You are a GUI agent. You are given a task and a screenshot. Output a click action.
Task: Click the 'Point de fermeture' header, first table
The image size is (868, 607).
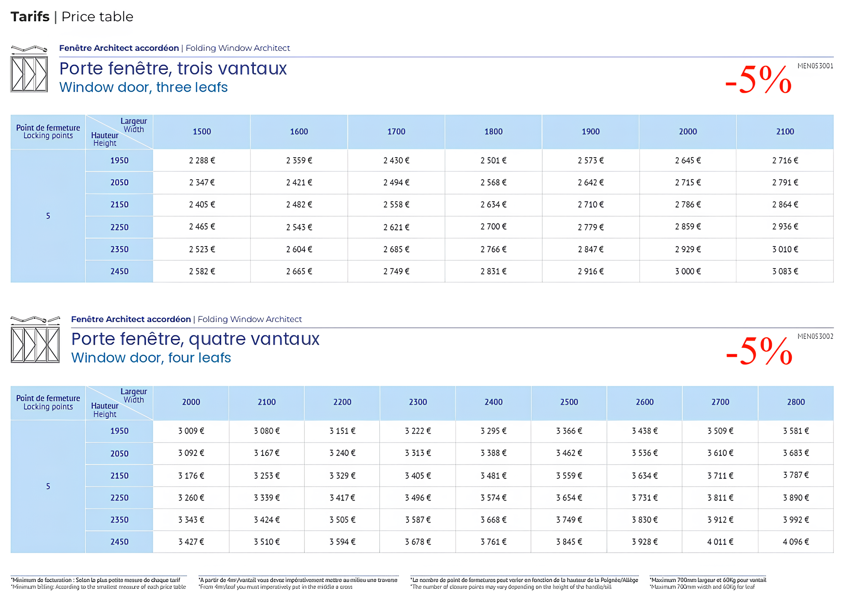click(x=48, y=132)
